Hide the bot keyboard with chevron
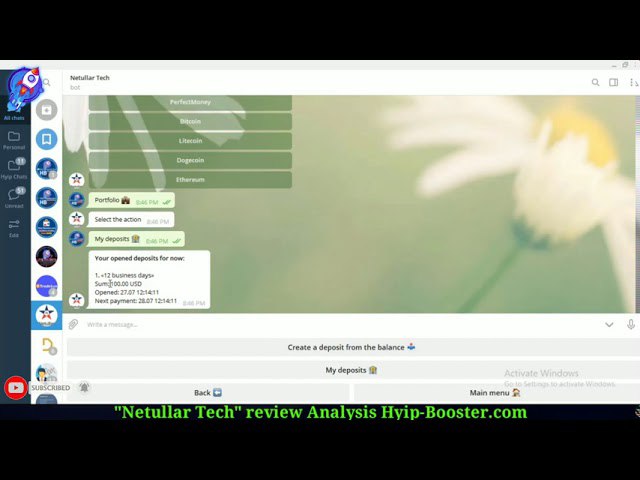The height and width of the screenshot is (480, 640). [609, 325]
